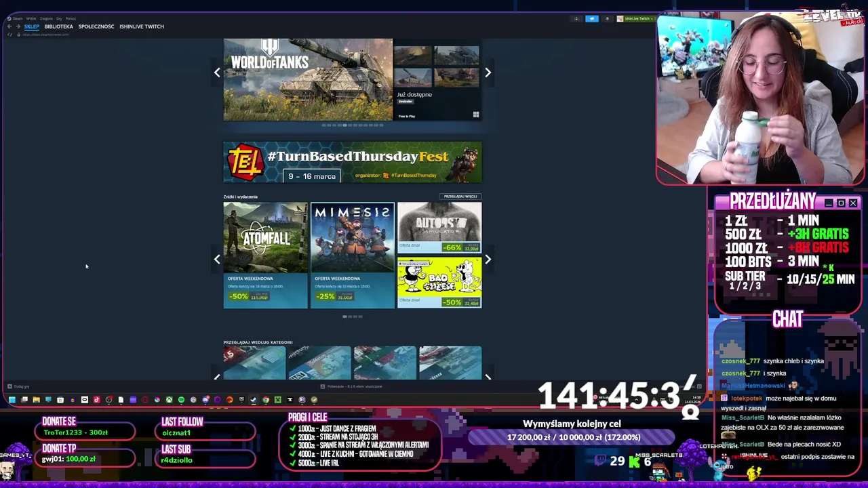Click 'Dodaj grę' at the bottom left
This screenshot has width=868, height=488.
(x=19, y=386)
